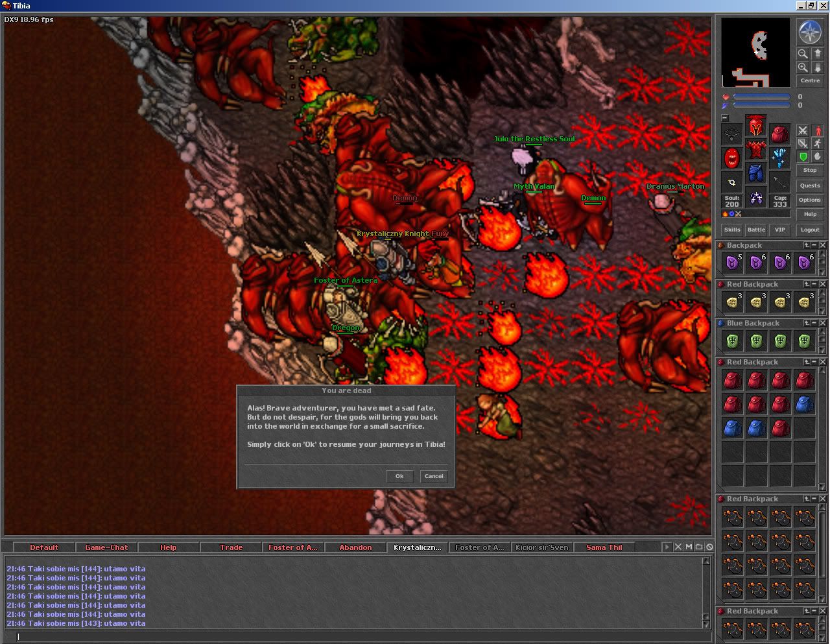The width and height of the screenshot is (830, 644).
Task: Go up a level in Blue Backpack container
Action: coord(807,323)
